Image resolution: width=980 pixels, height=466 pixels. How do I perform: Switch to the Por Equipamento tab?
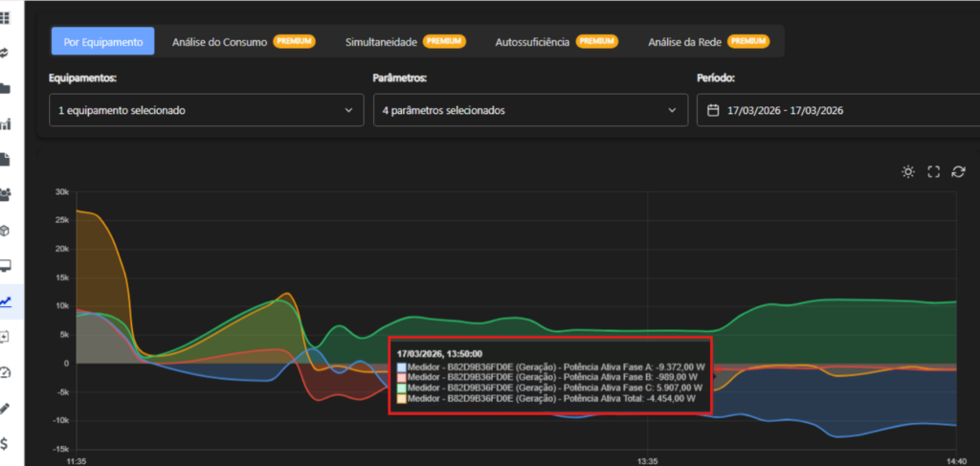102,42
